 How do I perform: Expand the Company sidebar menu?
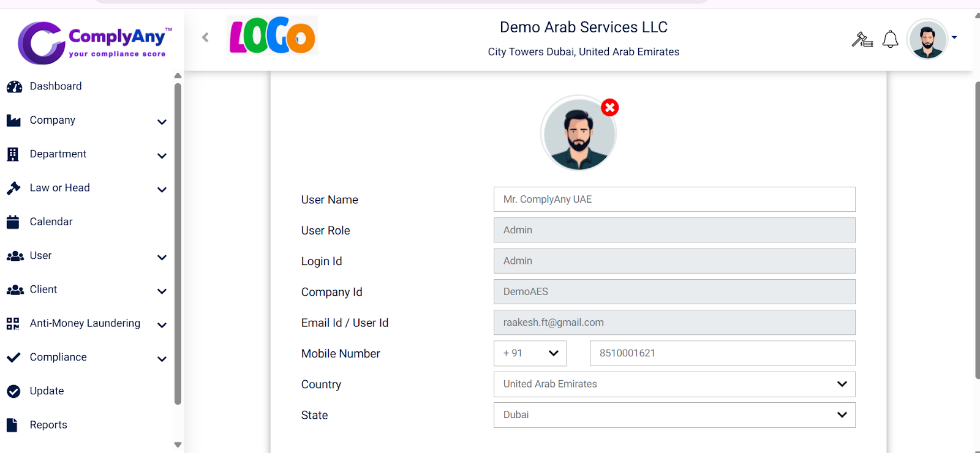click(162, 121)
